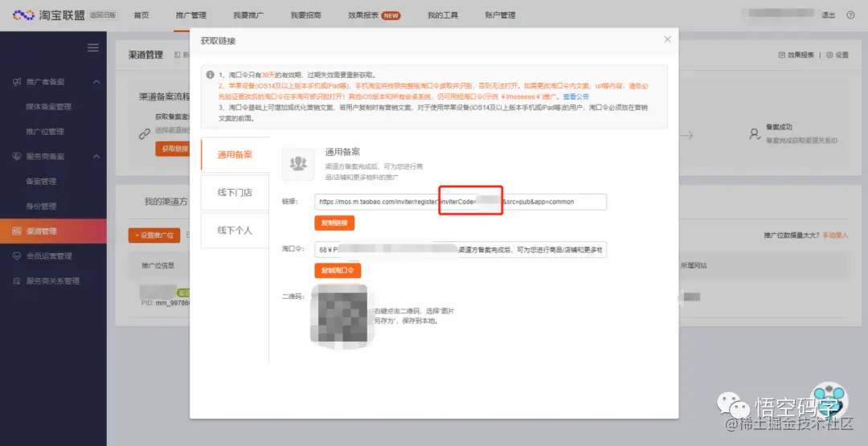
Task: Click the 复制链接 button
Action: [x=334, y=223]
